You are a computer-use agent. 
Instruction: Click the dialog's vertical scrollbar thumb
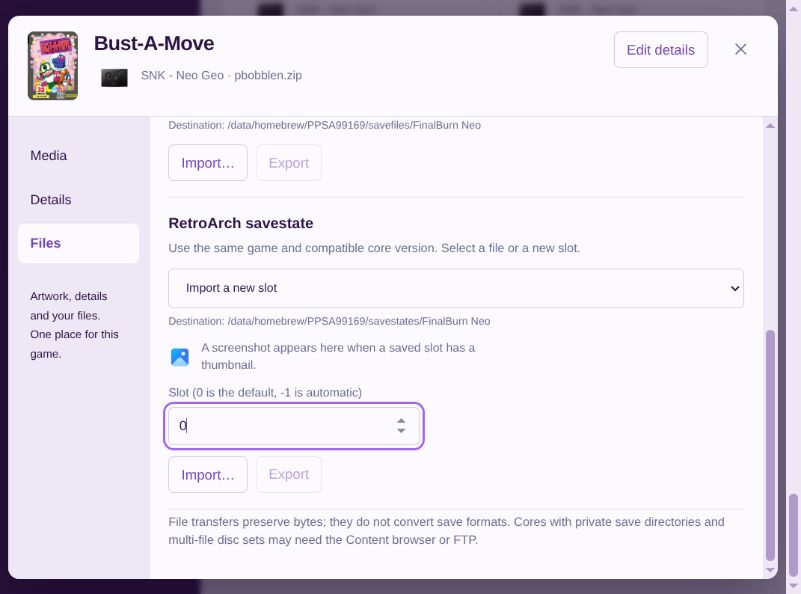tap(770, 445)
